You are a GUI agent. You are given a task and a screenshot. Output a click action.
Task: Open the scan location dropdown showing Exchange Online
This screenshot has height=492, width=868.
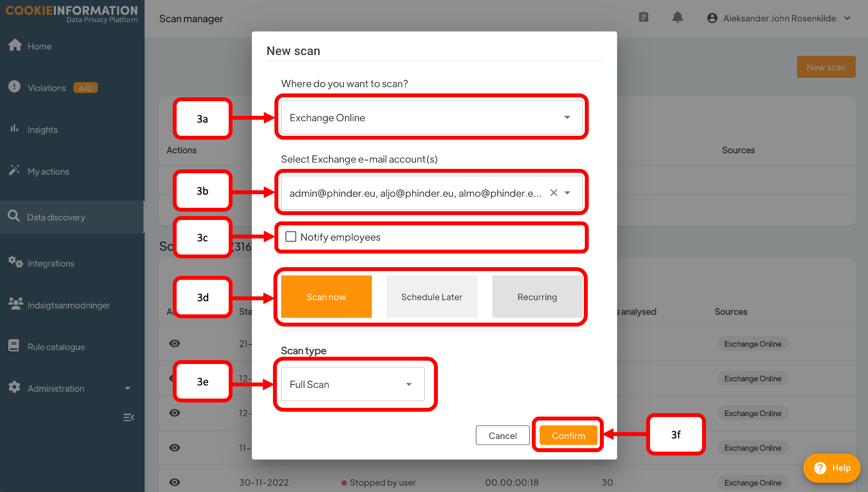(432, 117)
